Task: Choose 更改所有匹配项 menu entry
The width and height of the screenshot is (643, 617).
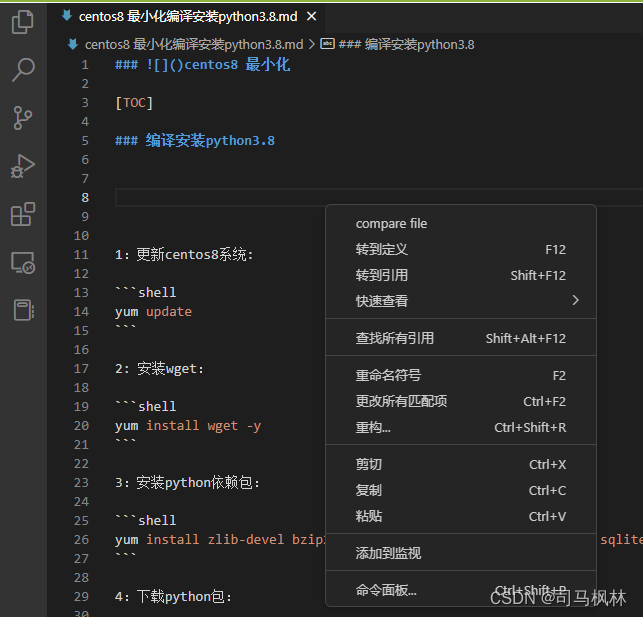Action: (461, 401)
